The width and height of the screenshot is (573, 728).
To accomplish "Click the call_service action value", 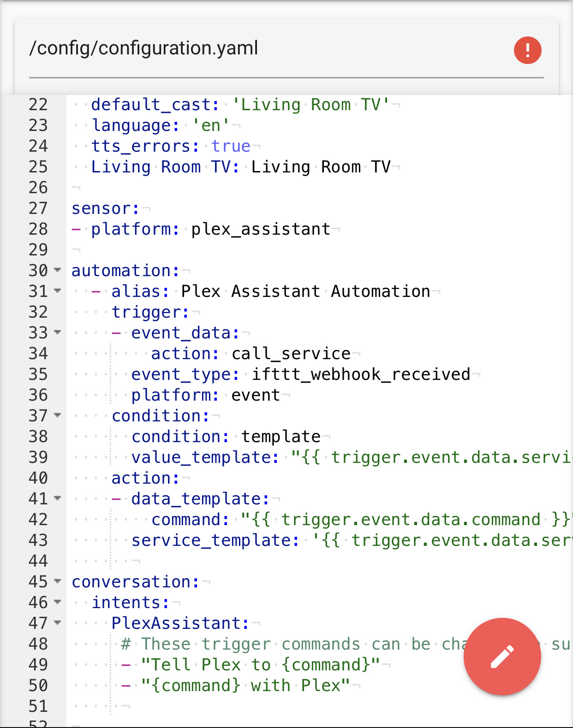I will click(291, 354).
